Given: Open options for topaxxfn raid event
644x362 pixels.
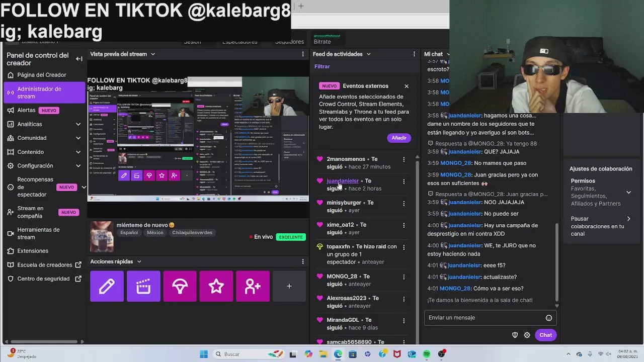Looking at the screenshot, I should click(x=404, y=247).
